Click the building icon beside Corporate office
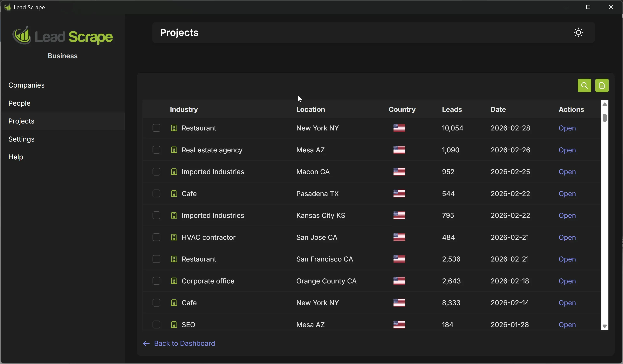Viewport: 623px width, 364px height. [174, 281]
